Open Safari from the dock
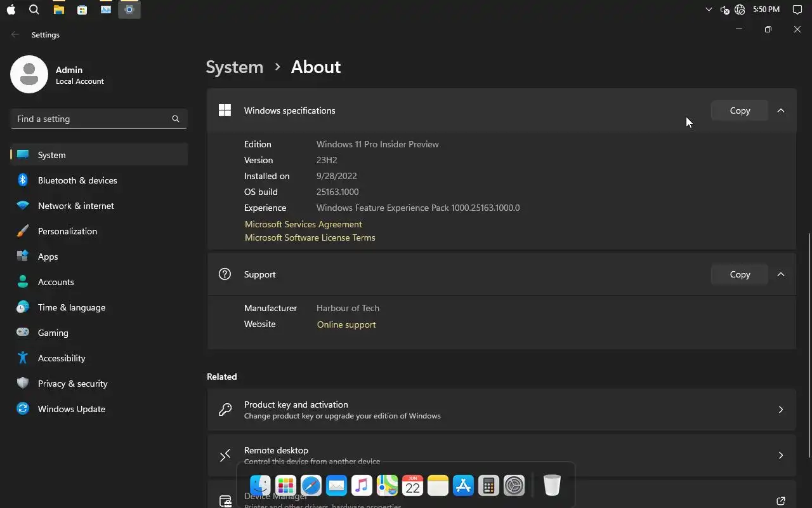This screenshot has height=508, width=812. click(x=311, y=486)
